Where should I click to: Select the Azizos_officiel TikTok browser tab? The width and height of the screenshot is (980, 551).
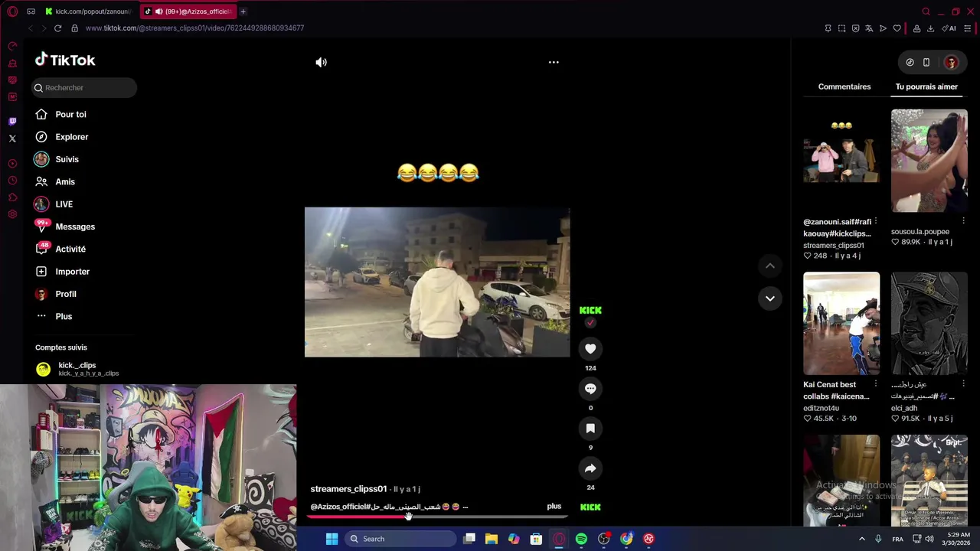(x=188, y=11)
